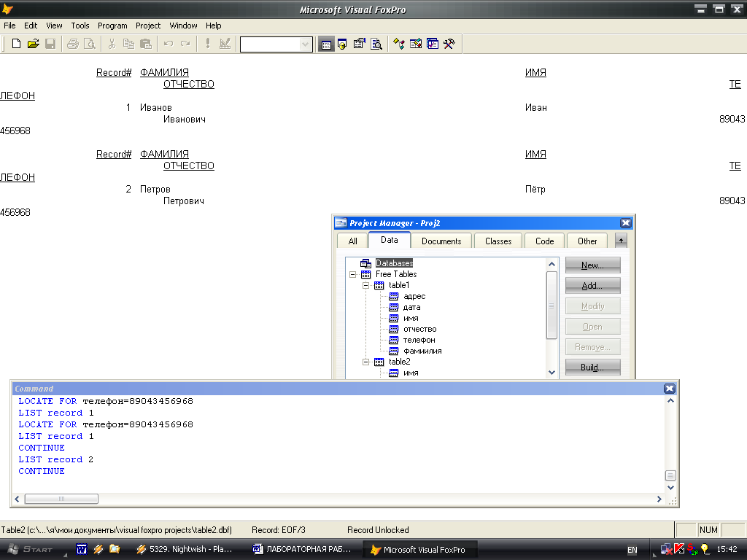Image resolution: width=747 pixels, height=560 pixels.
Task: Click the Command window horizontal scrollbar thumb
Action: (x=61, y=499)
